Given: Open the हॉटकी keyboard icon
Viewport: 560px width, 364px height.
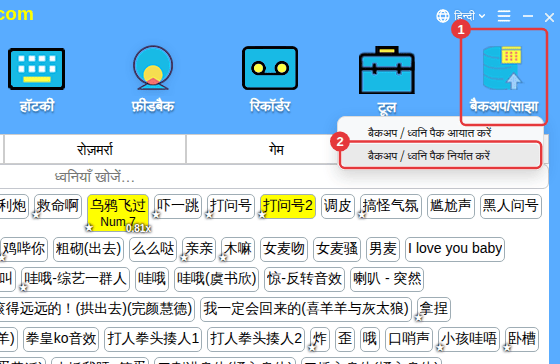Looking at the screenshot, I should [36, 69].
